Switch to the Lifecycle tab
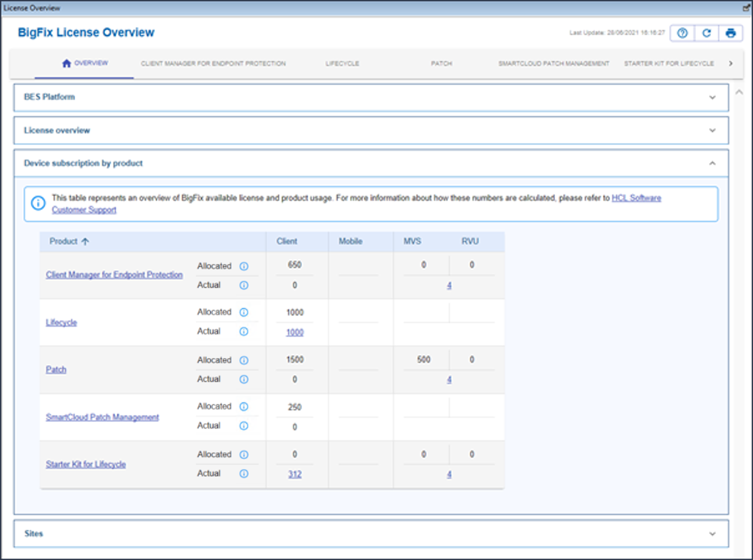 pyautogui.click(x=342, y=64)
